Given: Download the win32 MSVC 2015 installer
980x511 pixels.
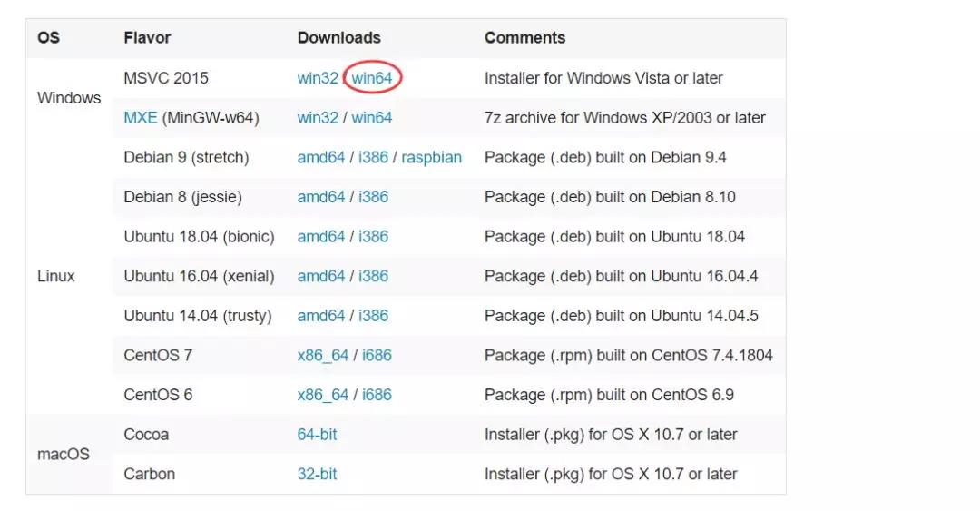Looking at the screenshot, I should click(318, 78).
